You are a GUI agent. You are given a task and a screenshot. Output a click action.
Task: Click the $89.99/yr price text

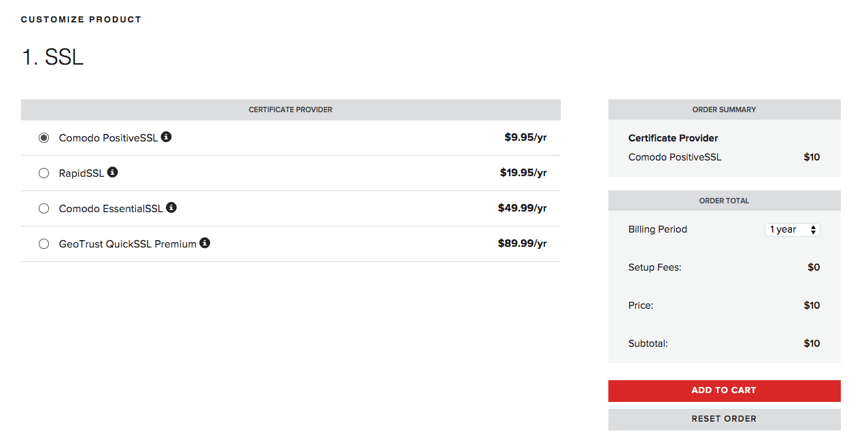[522, 243]
